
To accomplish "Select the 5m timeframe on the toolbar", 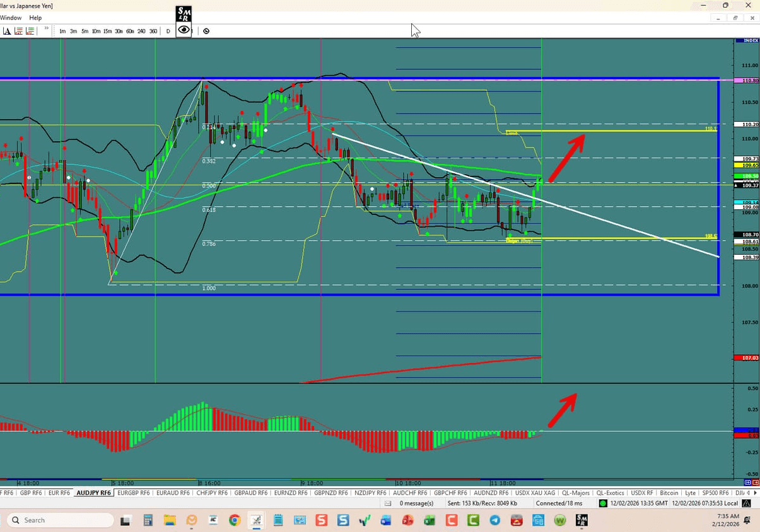I will [x=85, y=30].
